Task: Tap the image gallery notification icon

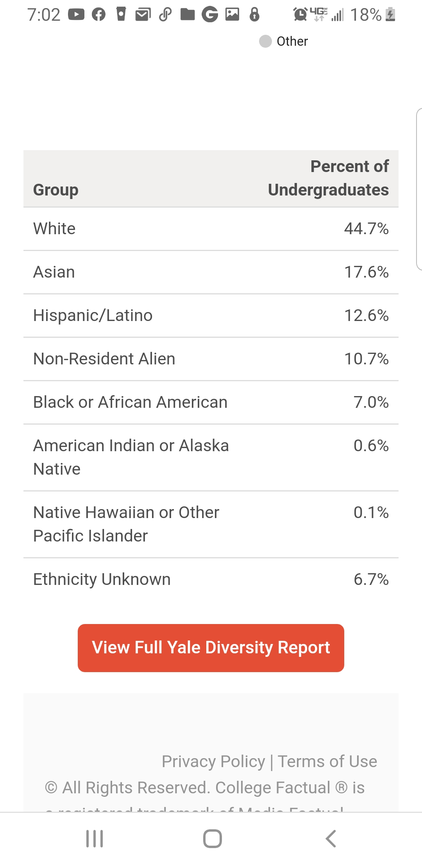Action: tap(232, 15)
